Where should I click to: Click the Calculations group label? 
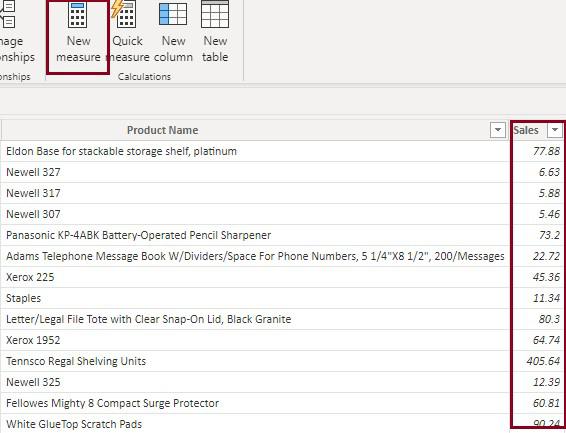pyautogui.click(x=144, y=76)
